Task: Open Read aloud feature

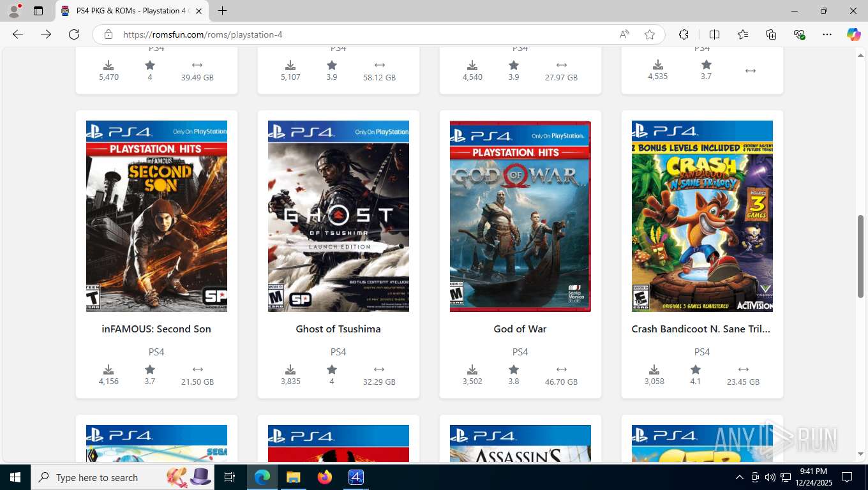Action: [624, 34]
